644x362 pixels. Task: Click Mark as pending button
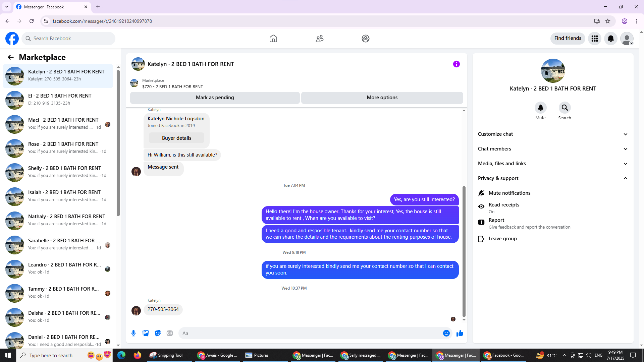[215, 98]
